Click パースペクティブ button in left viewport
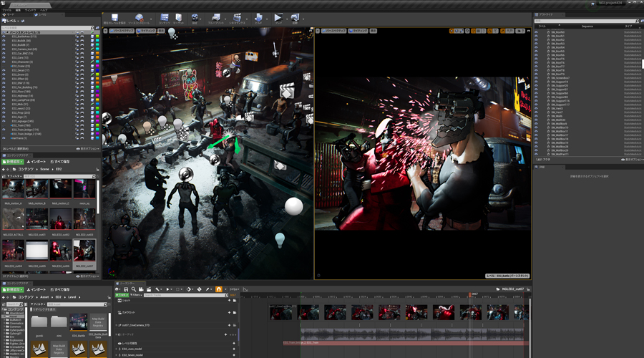Viewport: 644px width, 358px height. click(x=122, y=31)
